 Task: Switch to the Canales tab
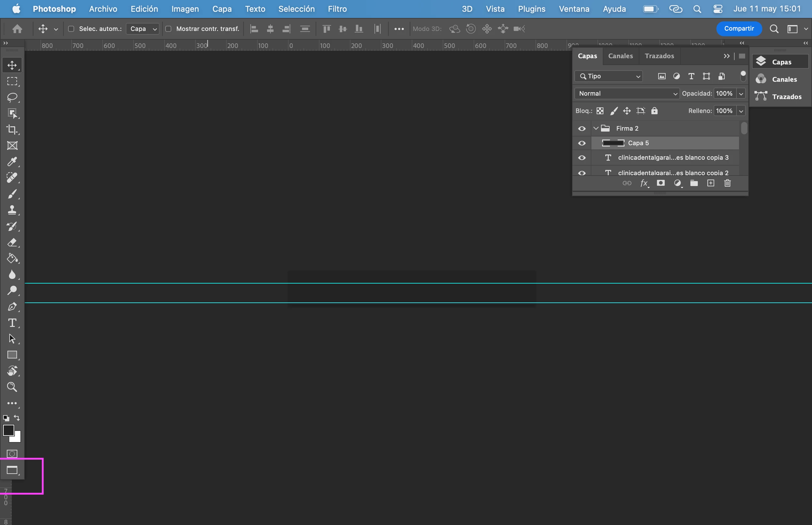click(x=620, y=56)
